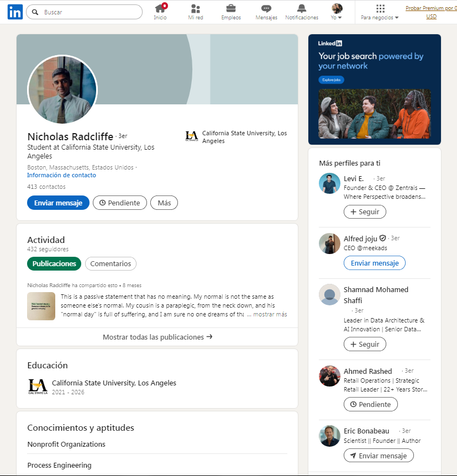Click the Más perfiles para ti heading
Screen dimensions: 457x476
click(349, 163)
